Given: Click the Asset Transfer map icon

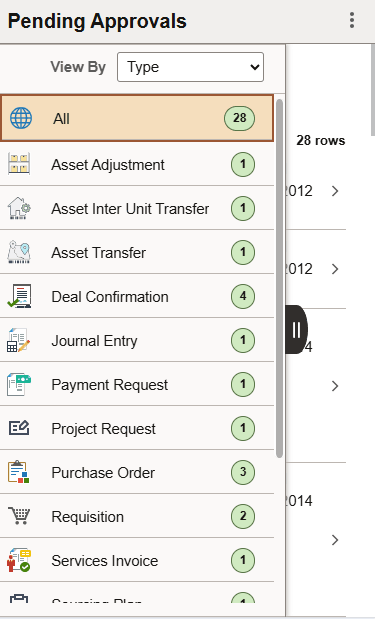Looking at the screenshot, I should (19, 252).
